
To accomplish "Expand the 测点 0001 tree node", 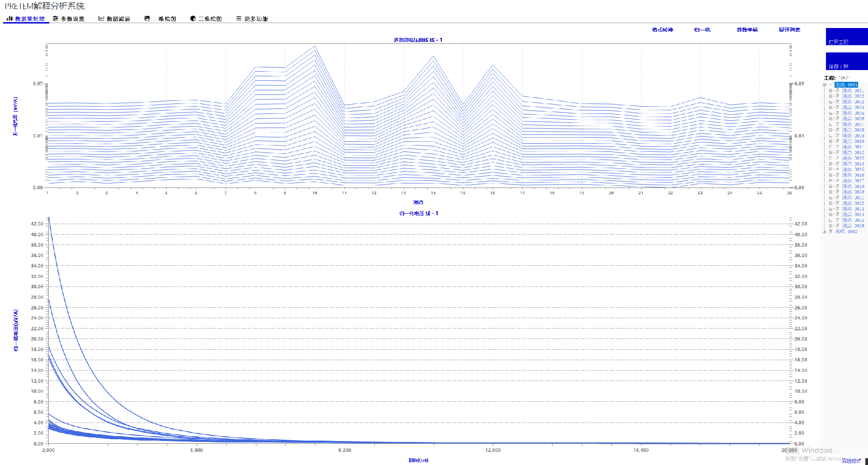I will pyautogui.click(x=830, y=91).
